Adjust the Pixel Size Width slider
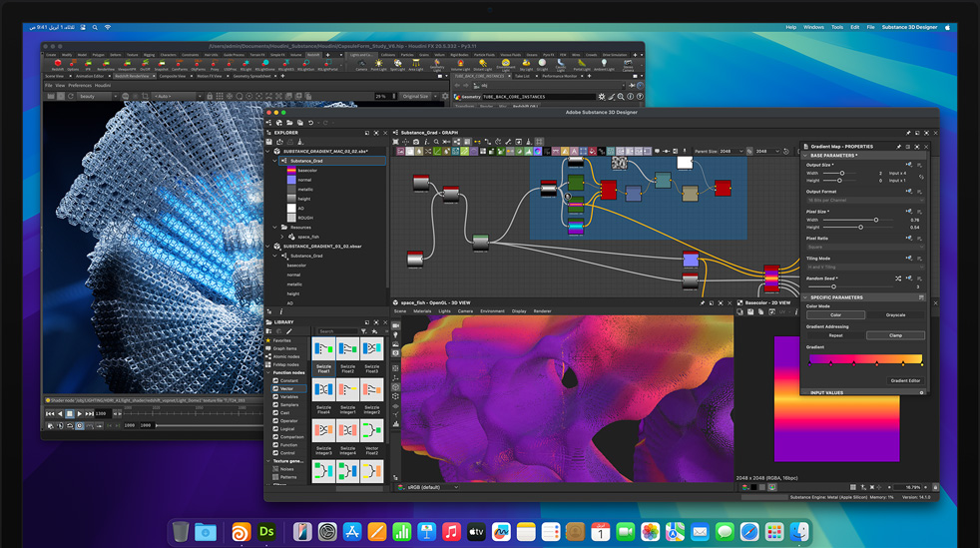The image size is (980, 548). [876, 221]
